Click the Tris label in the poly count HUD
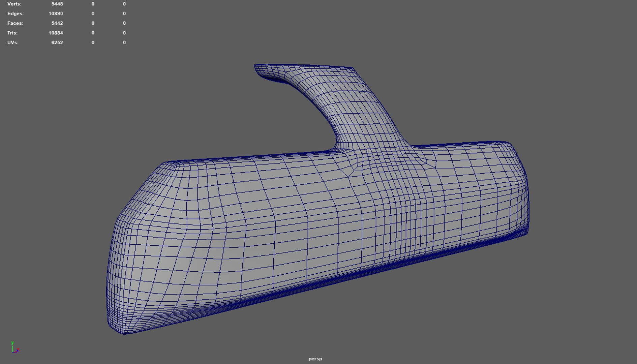 tap(12, 33)
